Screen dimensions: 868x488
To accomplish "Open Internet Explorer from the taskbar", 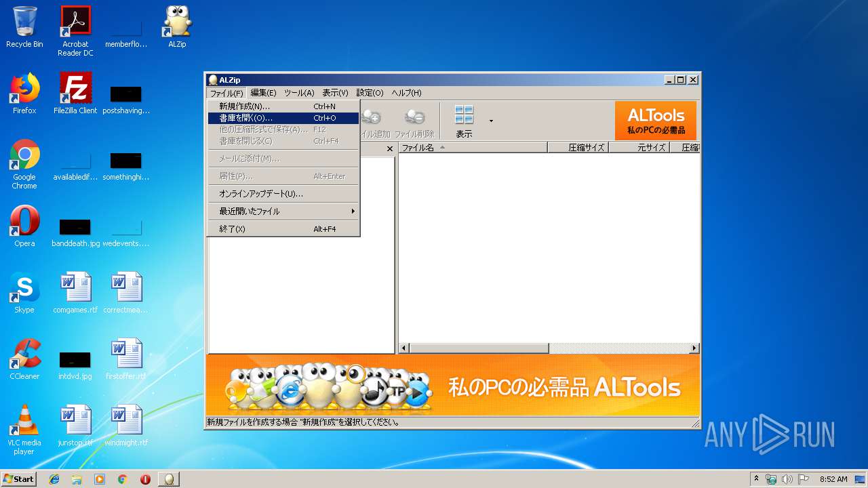I will coord(54,479).
